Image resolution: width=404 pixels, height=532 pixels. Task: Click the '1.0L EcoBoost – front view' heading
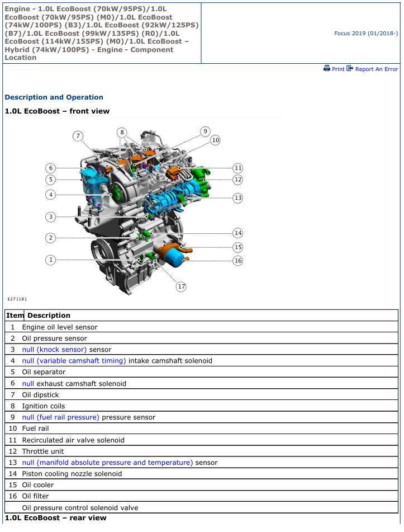[57, 111]
